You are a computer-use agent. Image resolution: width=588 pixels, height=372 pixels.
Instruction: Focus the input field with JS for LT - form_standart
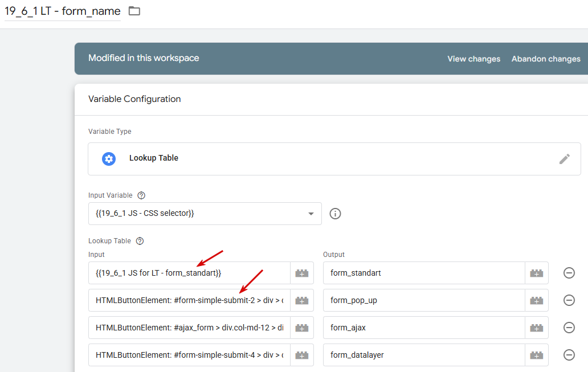point(189,273)
